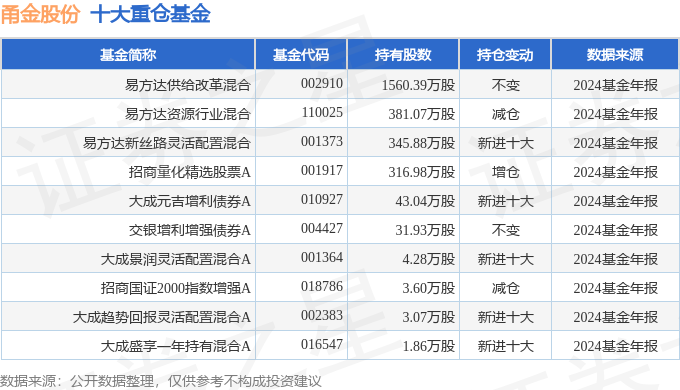The width and height of the screenshot is (680, 390).
Task: Click fund code 004427
Action: 322,229
